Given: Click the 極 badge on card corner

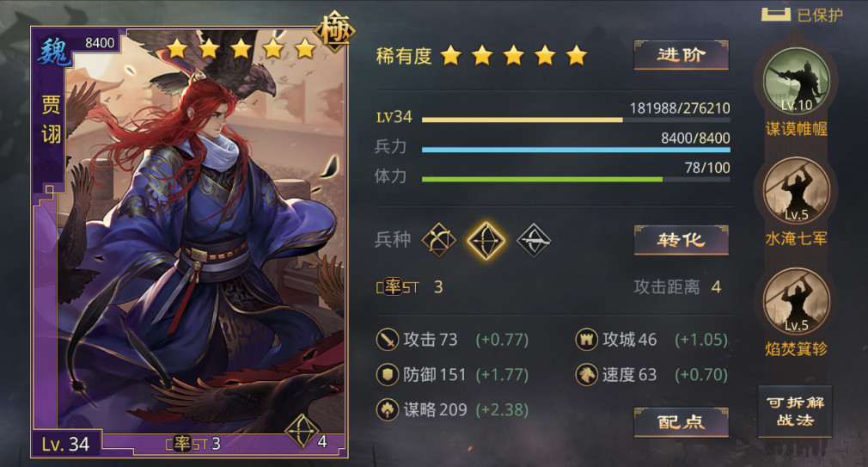Looking at the screenshot, I should pos(335,32).
